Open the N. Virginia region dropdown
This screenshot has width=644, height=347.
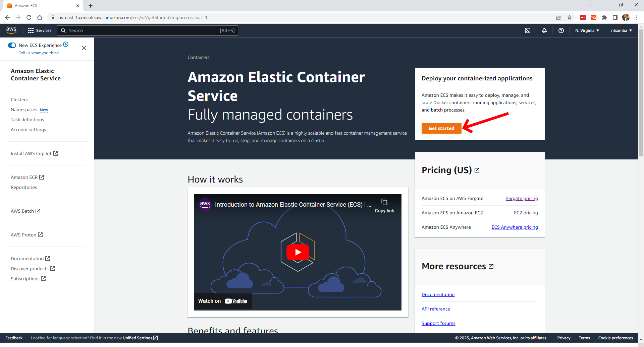tap(587, 30)
